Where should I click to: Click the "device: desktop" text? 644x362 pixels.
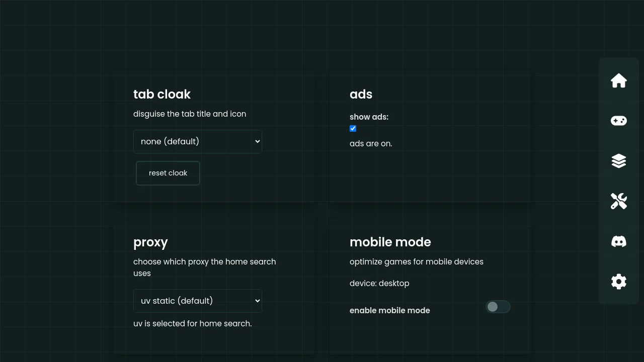click(379, 284)
